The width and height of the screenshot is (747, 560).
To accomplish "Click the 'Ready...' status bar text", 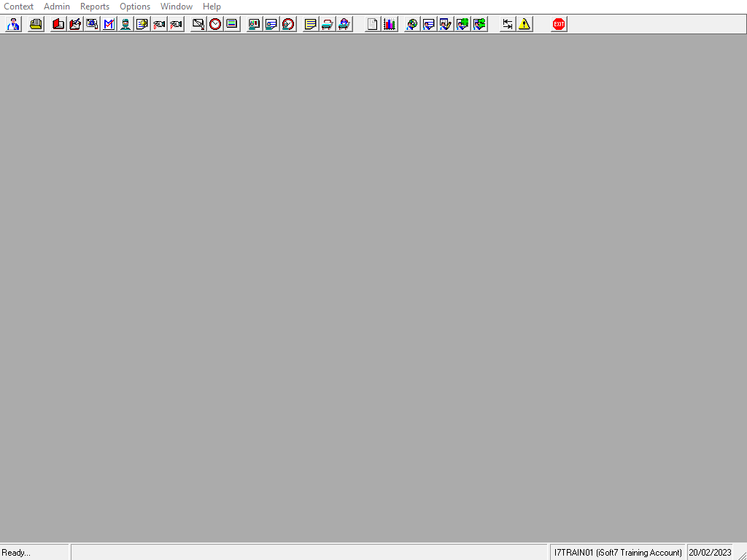I will (x=16, y=553).
